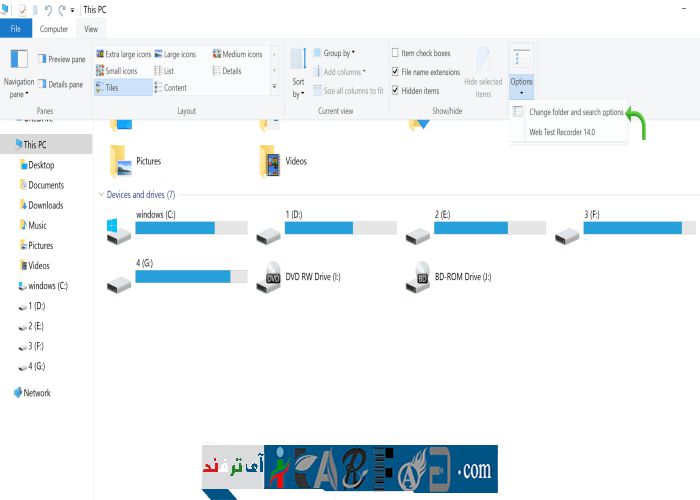Select Downloads in the navigation tree

click(45, 205)
